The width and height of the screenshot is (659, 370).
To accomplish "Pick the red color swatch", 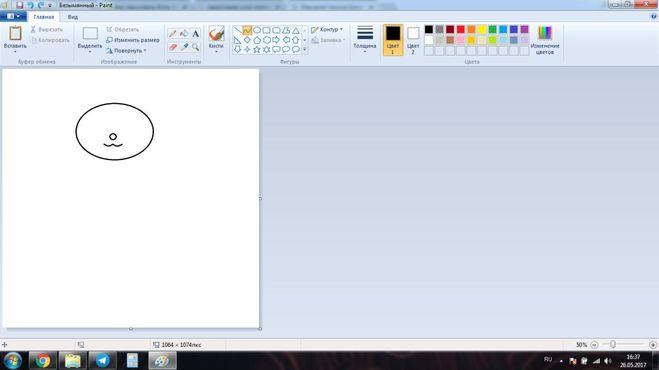I will coord(461,29).
